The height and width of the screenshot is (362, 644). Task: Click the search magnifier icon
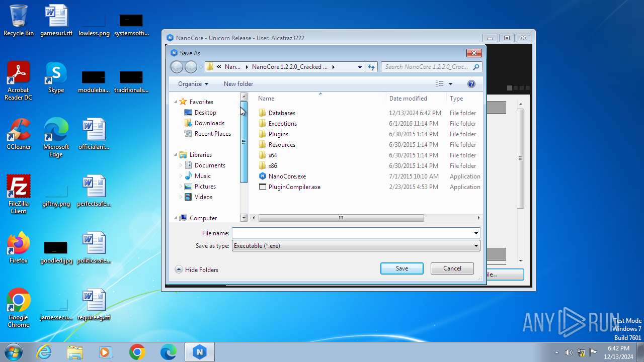tap(476, 67)
